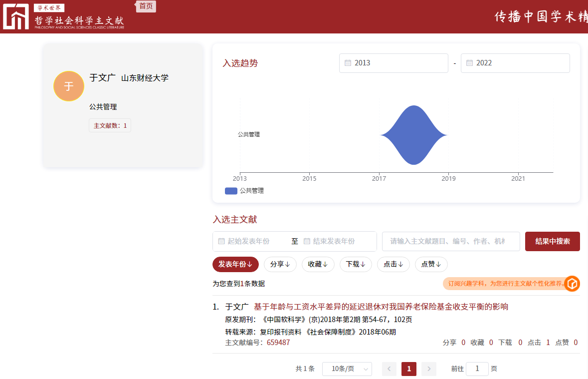This screenshot has height=379, width=588.
Task: Click the orange cube subscription icon
Action: coord(572,284)
